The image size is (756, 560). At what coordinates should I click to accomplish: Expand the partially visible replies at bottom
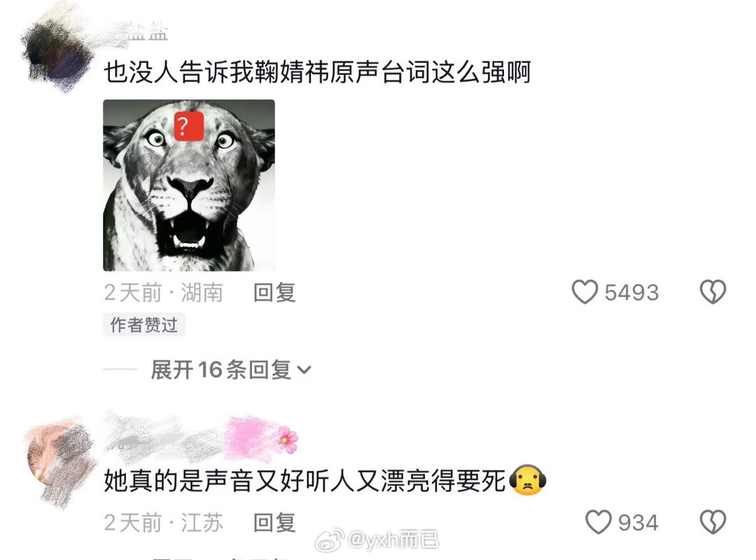point(222,556)
